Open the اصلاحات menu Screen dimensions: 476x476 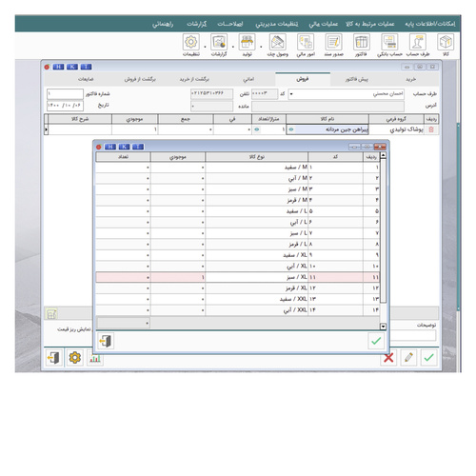[230, 24]
